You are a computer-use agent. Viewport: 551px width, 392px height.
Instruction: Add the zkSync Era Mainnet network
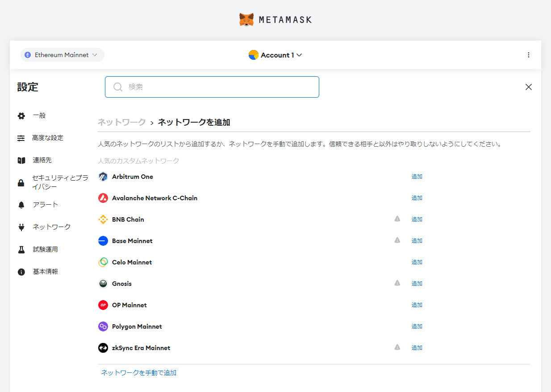tap(417, 348)
